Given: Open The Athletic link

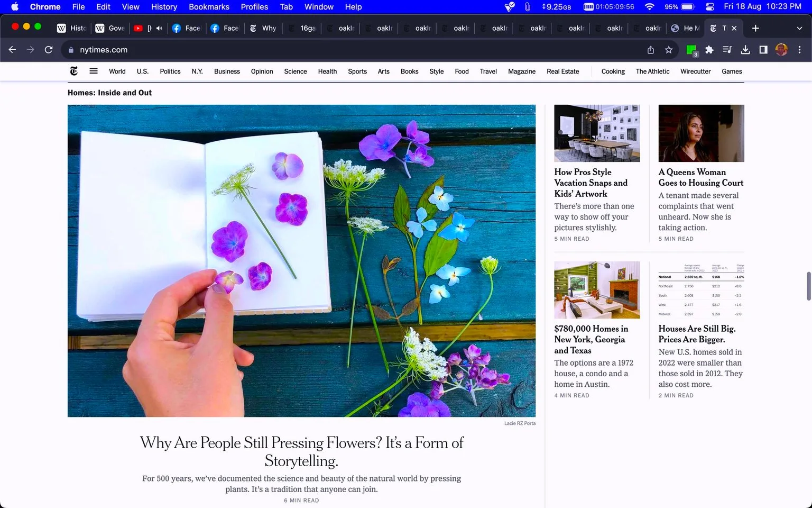Looking at the screenshot, I should pos(652,71).
